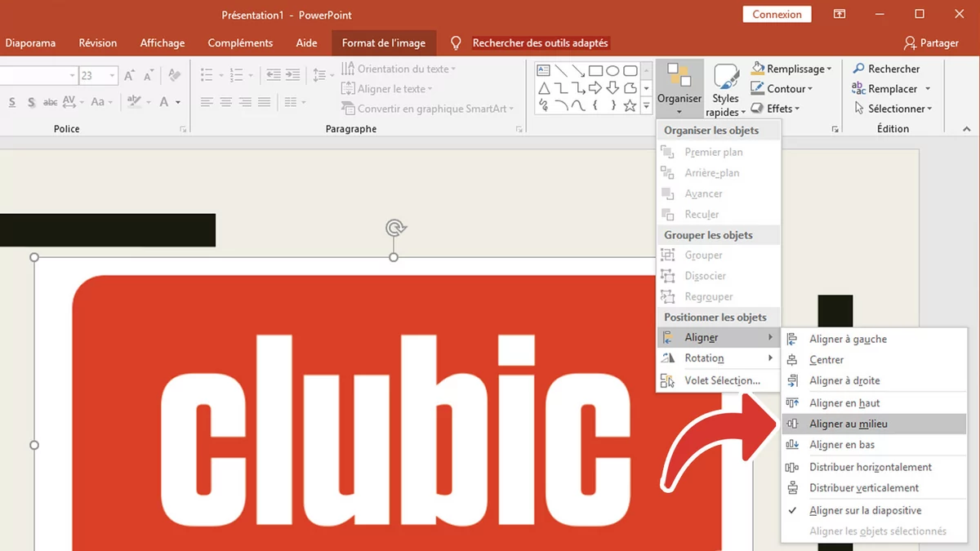The height and width of the screenshot is (551, 980).
Task: Click Convertir en graphique SmartArt
Action: point(428,109)
